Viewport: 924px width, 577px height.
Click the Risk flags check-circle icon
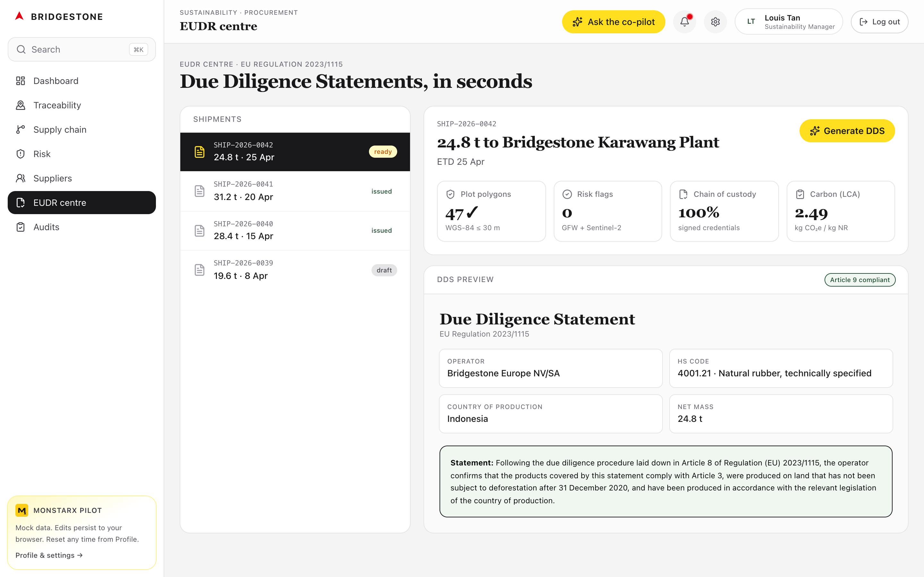click(x=567, y=194)
